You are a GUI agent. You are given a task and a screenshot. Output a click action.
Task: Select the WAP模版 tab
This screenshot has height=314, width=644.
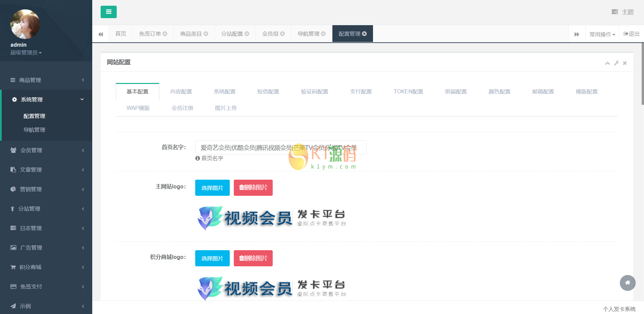click(138, 108)
